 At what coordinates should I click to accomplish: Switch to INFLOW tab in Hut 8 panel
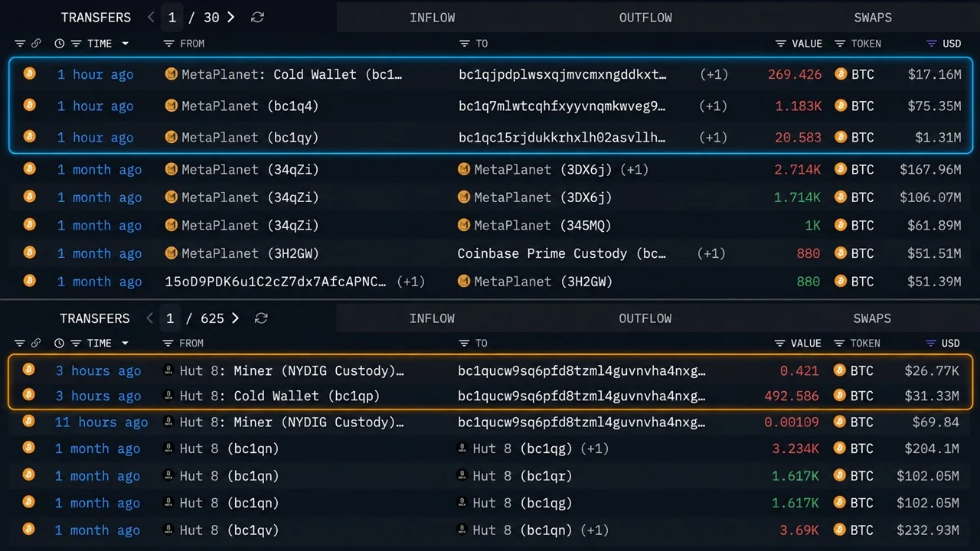(x=432, y=318)
